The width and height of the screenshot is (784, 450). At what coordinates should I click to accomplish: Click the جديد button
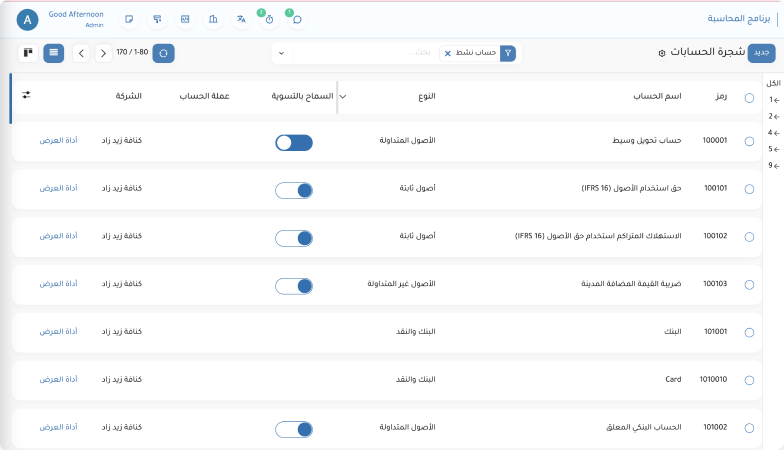(x=761, y=52)
